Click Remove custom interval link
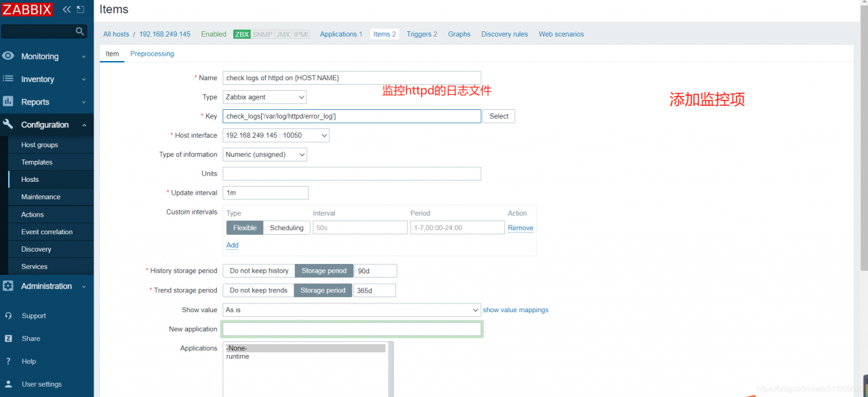 tap(521, 228)
